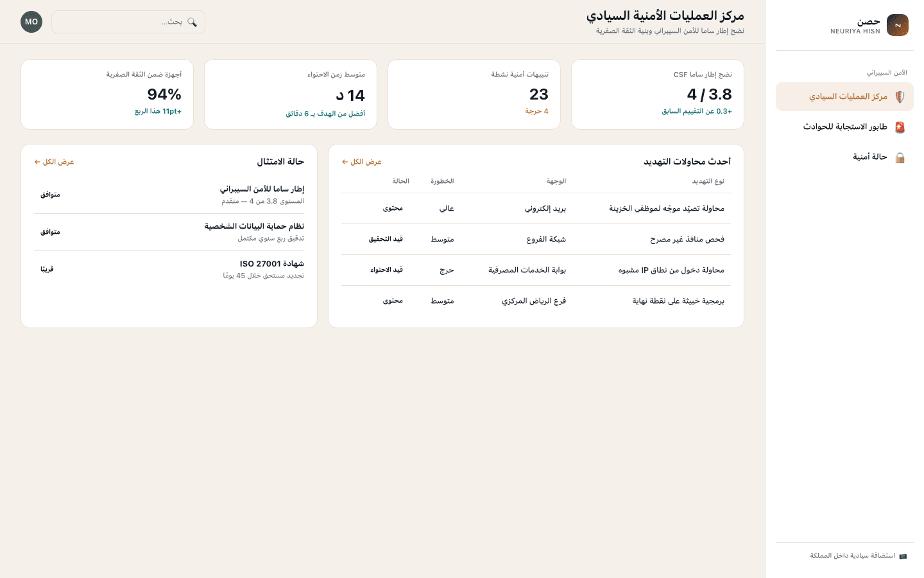Viewport: 924px width, 578px height.
Task: Click the 'شبكة الفروع' destination cell
Action: click(x=546, y=240)
